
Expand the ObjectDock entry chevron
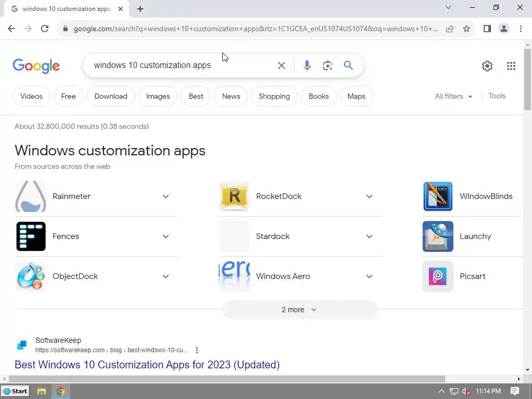(166, 276)
